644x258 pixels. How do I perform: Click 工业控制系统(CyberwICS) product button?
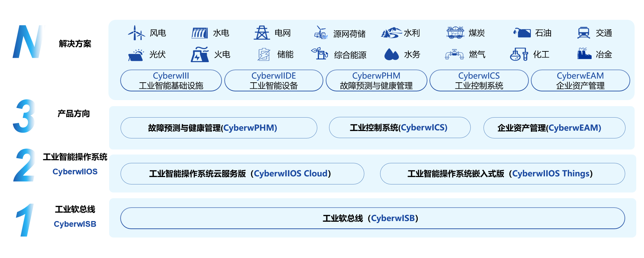pyautogui.click(x=400, y=128)
